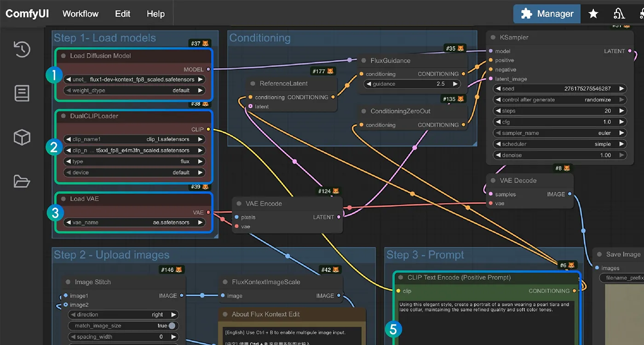Collapse the Save Image node via title dot
The width and height of the screenshot is (644, 345).
[599, 254]
